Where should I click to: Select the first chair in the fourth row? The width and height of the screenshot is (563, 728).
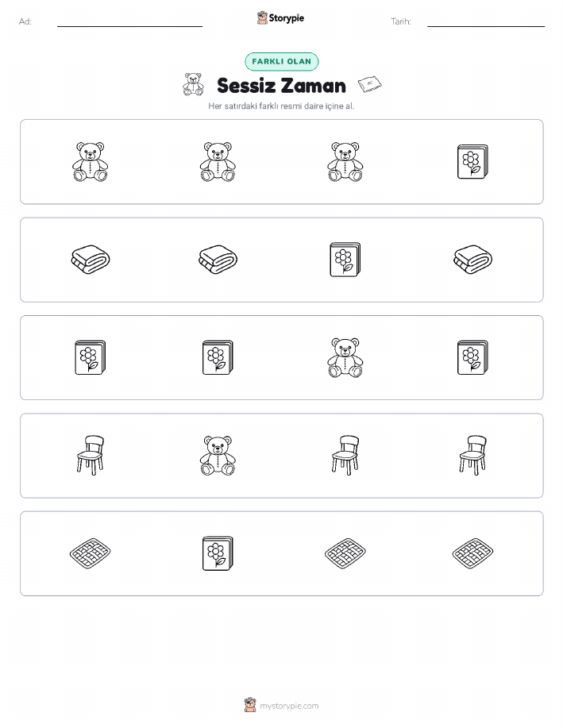coord(90,455)
